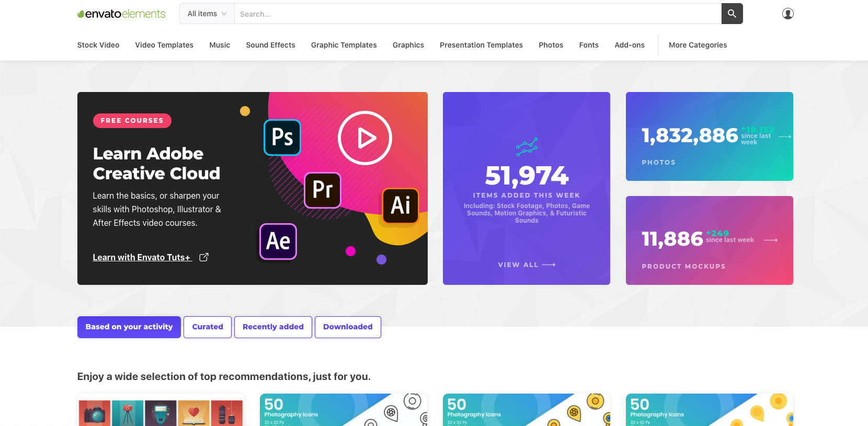Screen dimensions: 868x426
Task: Select the Recently added tab
Action: [x=273, y=327]
